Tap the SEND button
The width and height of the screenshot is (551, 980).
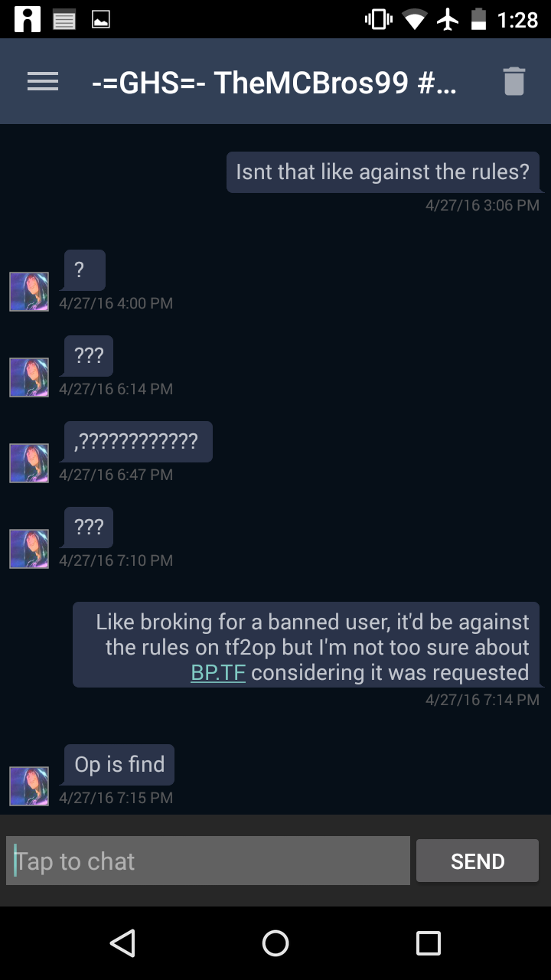478,861
